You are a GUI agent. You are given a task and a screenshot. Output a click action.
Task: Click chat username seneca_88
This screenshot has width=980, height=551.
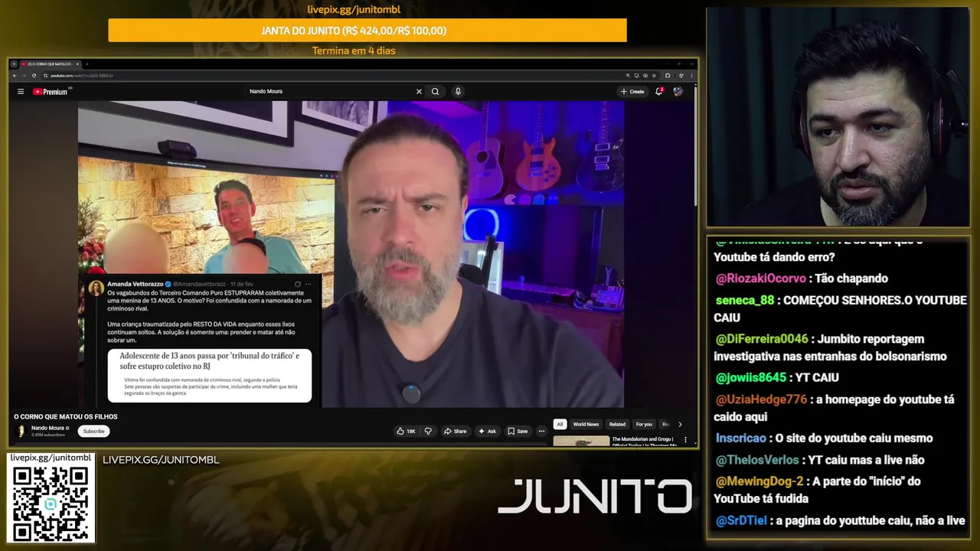(745, 300)
